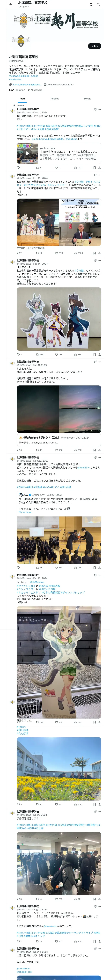The height and width of the screenshot is (980, 110).
Task: Click the Grok profile summary icon
Action: (91, 5)
